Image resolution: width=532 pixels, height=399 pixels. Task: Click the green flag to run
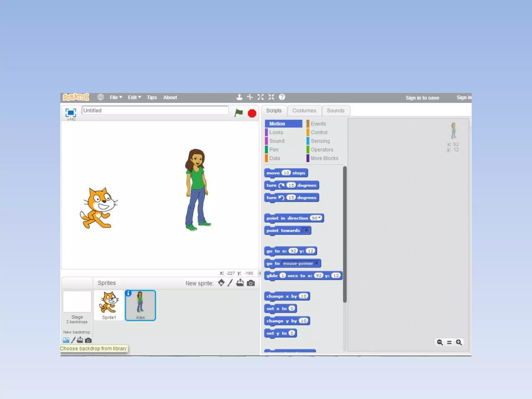(238, 113)
